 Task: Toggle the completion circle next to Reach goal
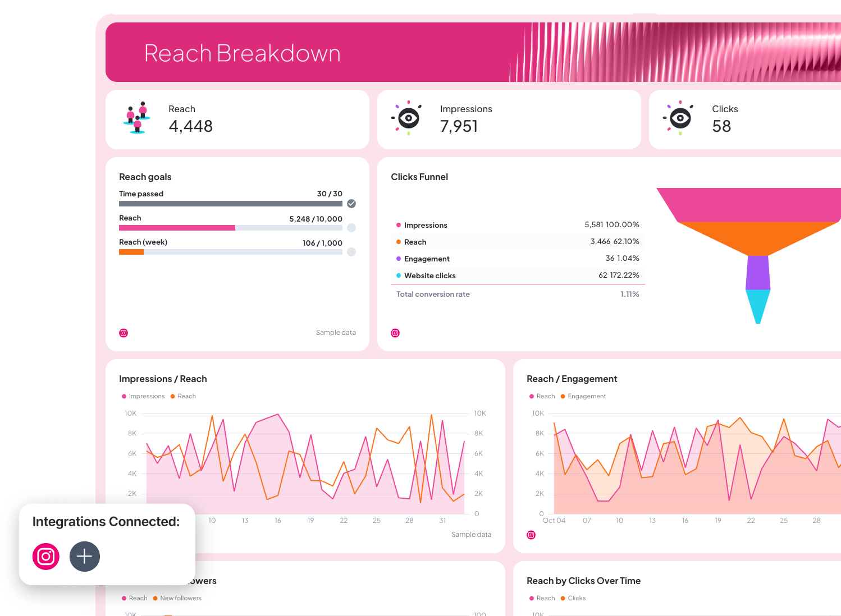[x=352, y=228]
